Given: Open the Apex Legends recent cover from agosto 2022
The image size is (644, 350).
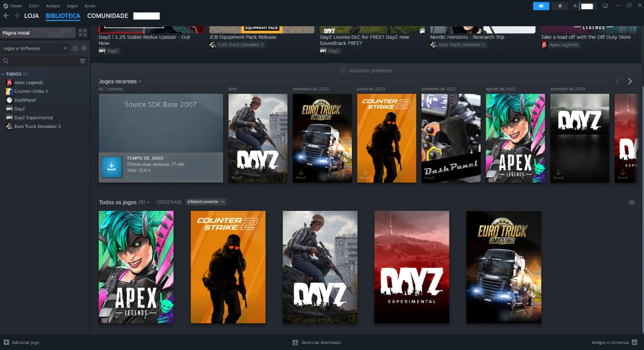Looking at the screenshot, I should (516, 138).
